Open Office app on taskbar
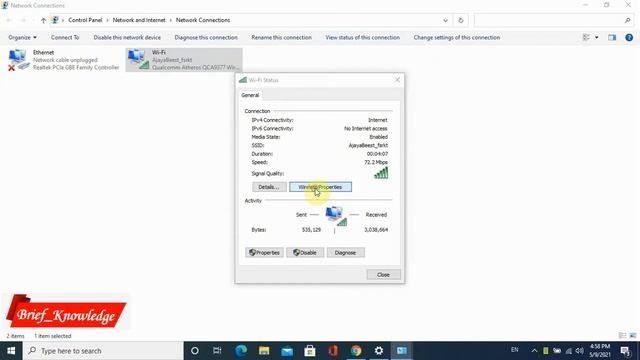The image size is (640, 360). click(x=333, y=351)
